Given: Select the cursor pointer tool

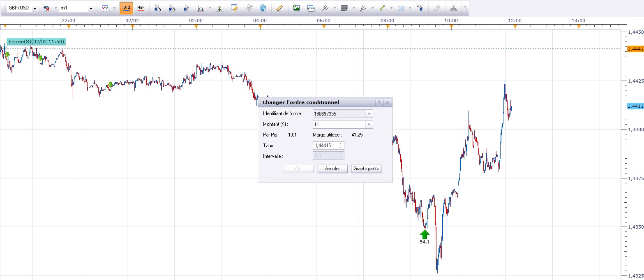Looking at the screenshot, I should coord(186,8).
